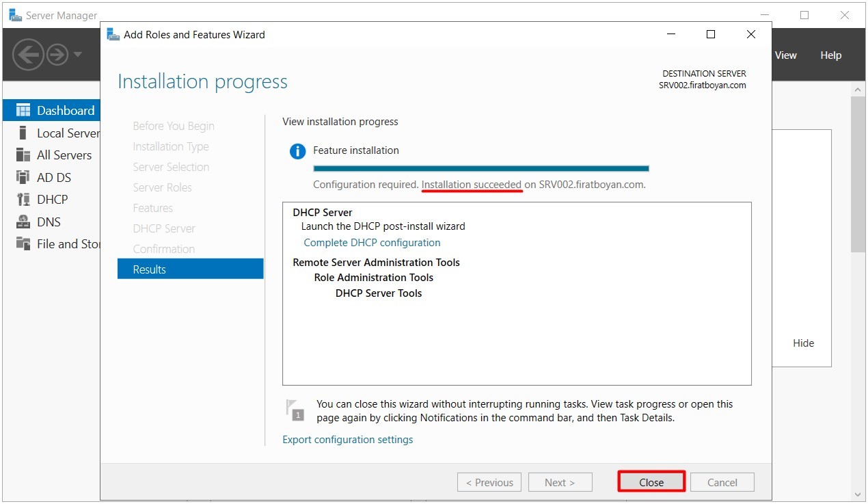Click the Confirmation wizard step
This screenshot has width=868, height=504.
tap(164, 249)
